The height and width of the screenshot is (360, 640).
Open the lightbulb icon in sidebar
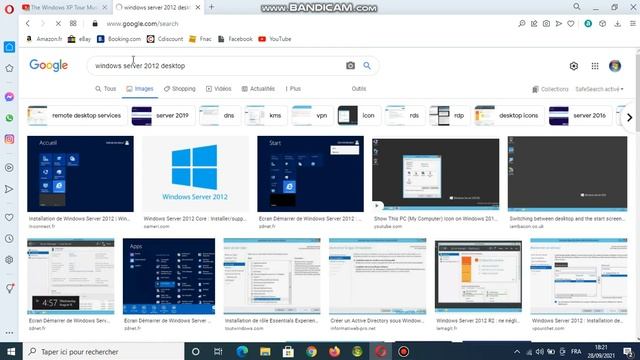click(x=10, y=289)
